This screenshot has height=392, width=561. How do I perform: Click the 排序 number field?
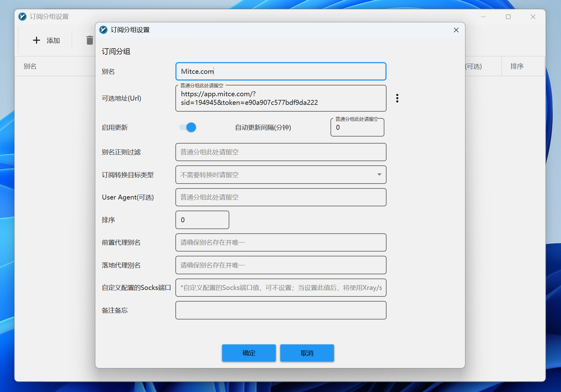(x=202, y=220)
